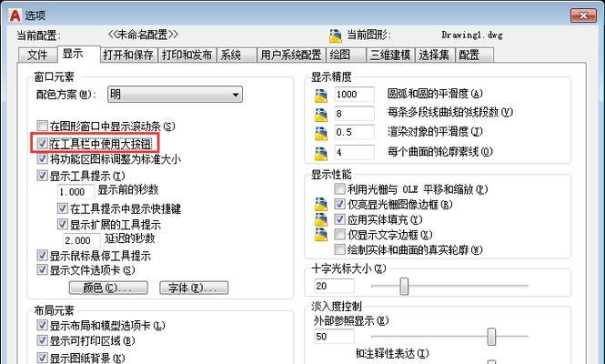Screen dimensions: 605x364
Task: Click drawing icon beside 应用实体填充
Action: [x=320, y=219]
